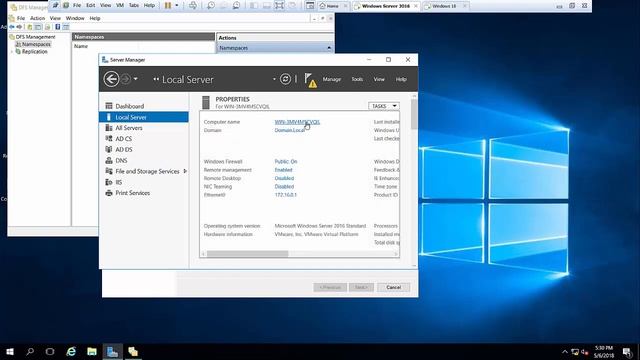Open Action Center notifications icon
Screen dimensions: 640x360
point(627,352)
